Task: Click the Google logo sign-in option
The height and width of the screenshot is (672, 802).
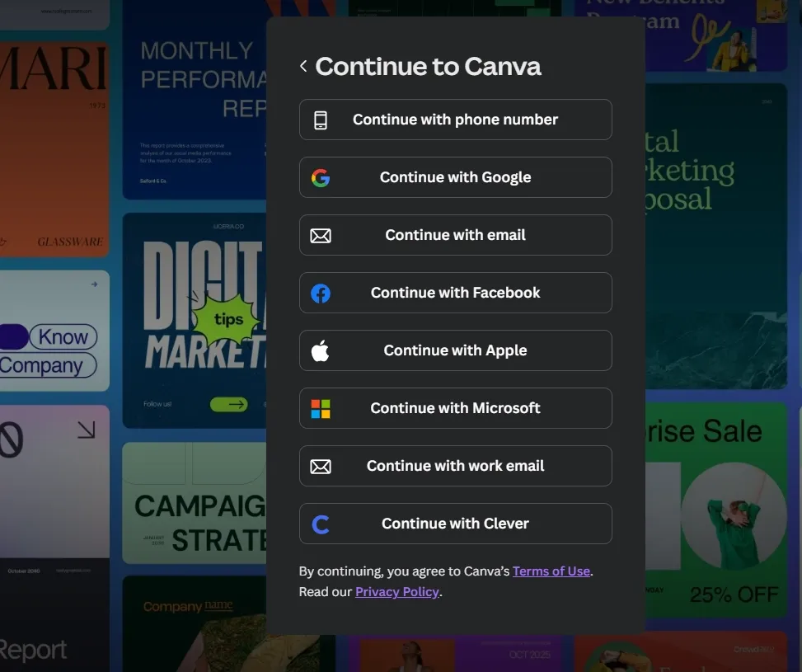Action: (x=321, y=178)
